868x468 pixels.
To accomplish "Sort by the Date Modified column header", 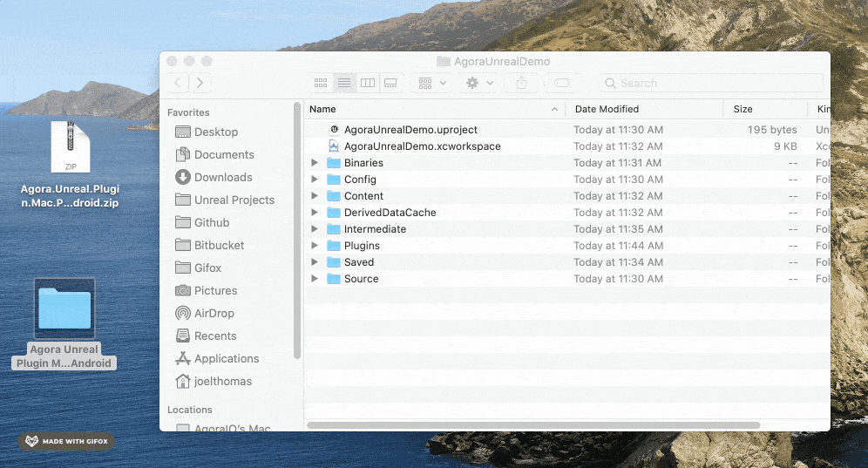I will [x=644, y=109].
